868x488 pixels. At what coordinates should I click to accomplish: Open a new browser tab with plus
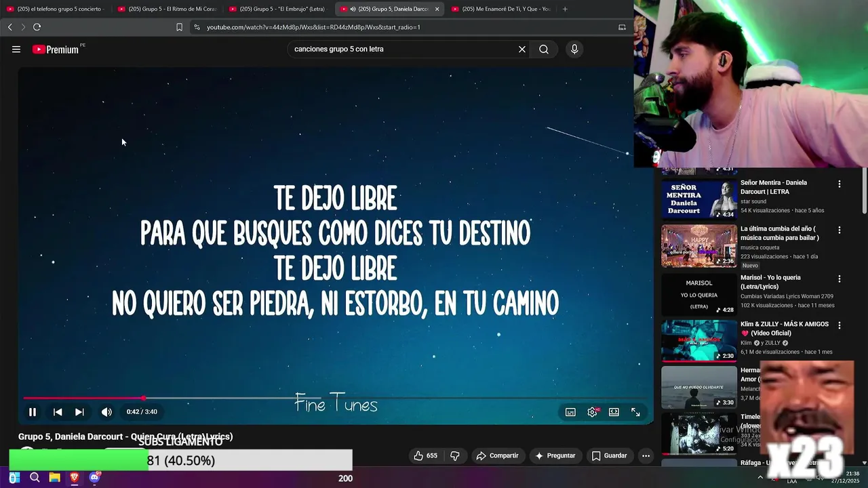tap(565, 9)
